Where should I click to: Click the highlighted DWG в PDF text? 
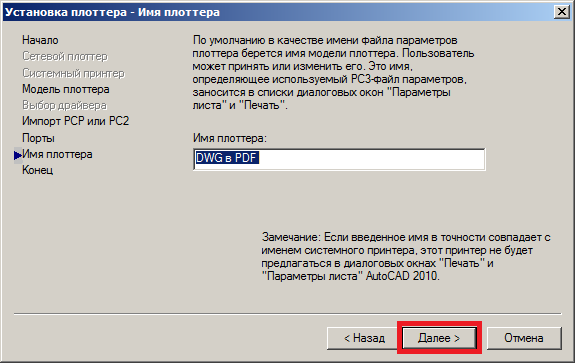[227, 158]
